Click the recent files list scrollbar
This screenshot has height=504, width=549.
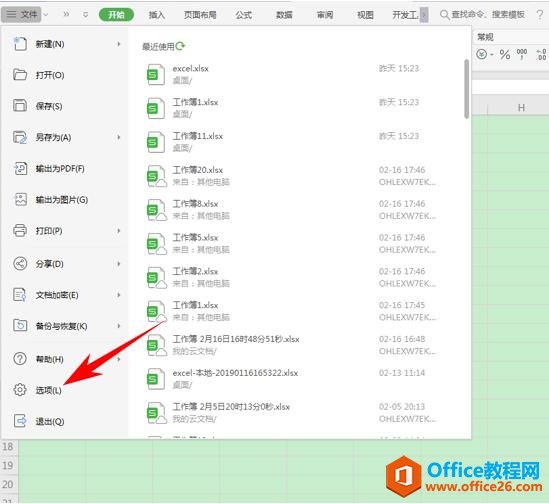[466, 89]
